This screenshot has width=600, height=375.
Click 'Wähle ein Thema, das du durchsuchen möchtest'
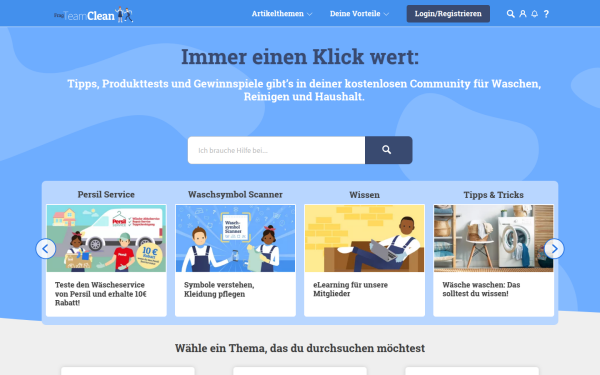click(x=300, y=348)
